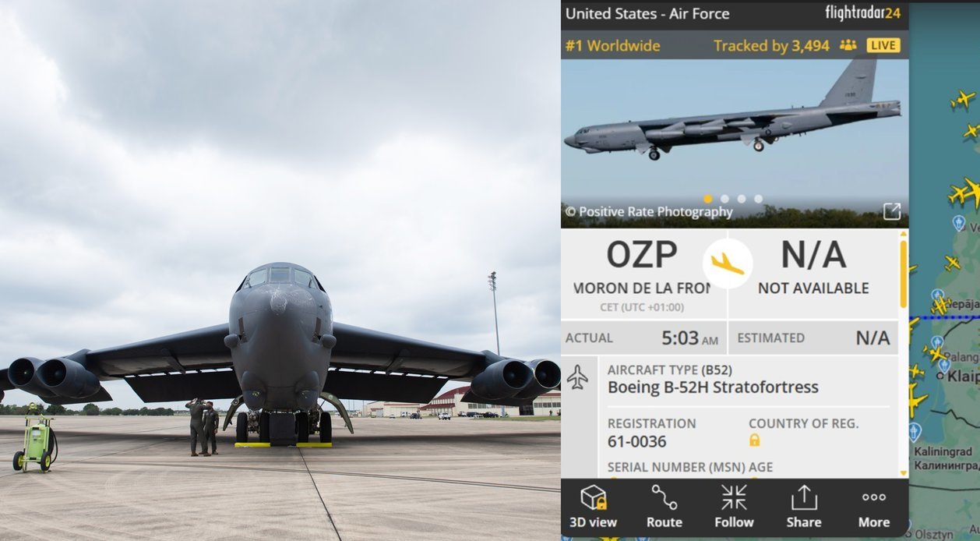
Task: Select the first photo carousel dot
Action: coord(707,199)
